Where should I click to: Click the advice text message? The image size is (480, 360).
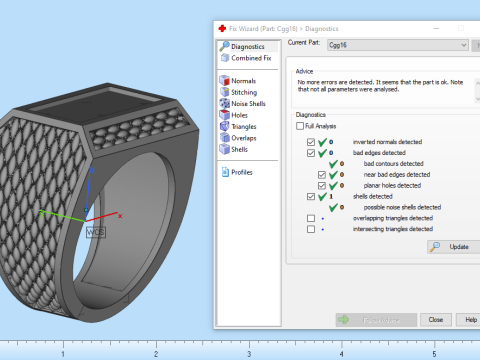click(380, 86)
